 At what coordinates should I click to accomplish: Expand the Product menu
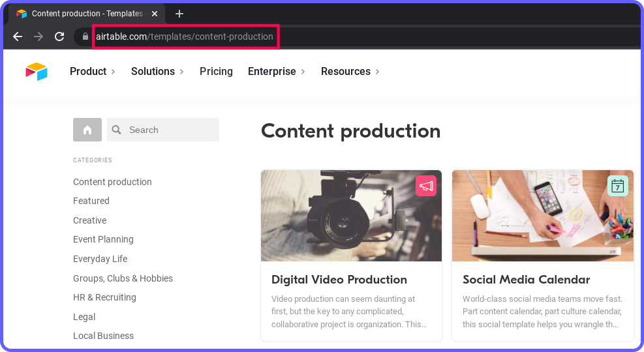93,72
